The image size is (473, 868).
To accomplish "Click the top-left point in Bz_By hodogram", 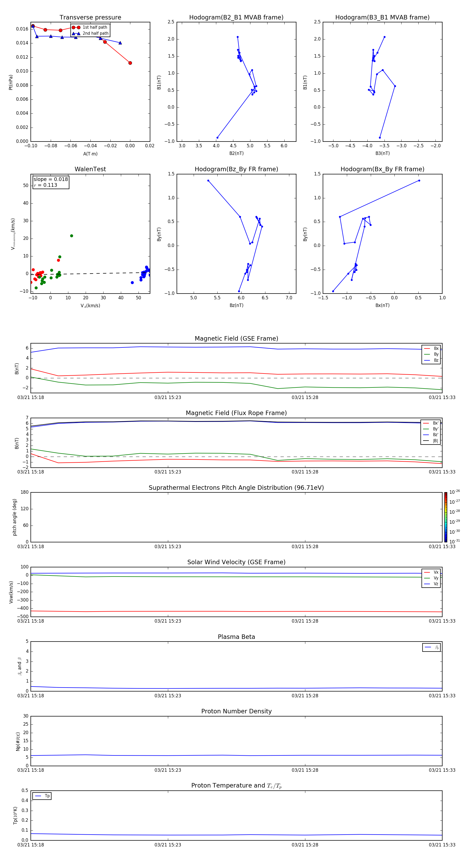I will (x=208, y=181).
